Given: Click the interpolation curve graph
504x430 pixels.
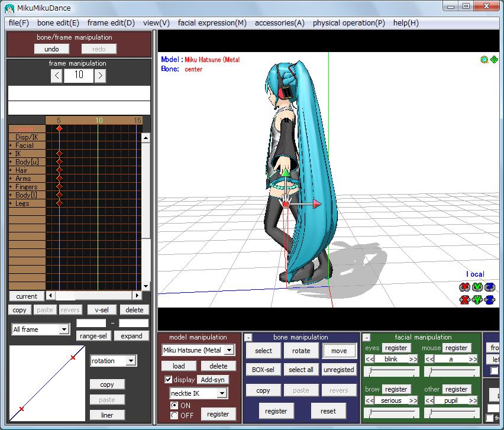Looking at the screenshot, I should (x=47, y=383).
